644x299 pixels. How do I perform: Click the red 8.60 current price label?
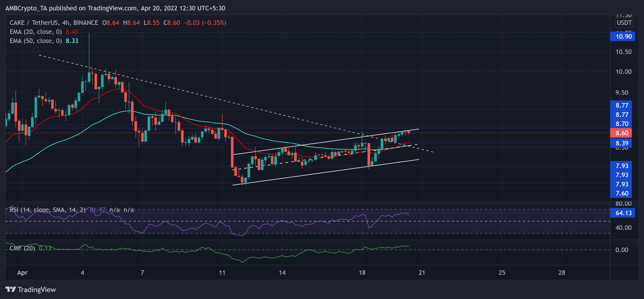[621, 133]
